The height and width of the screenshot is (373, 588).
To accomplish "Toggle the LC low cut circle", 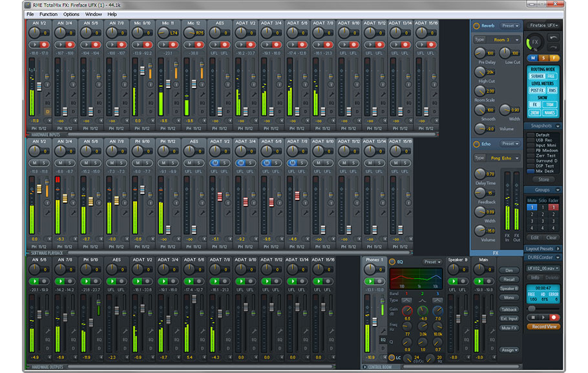I will pos(392,357).
